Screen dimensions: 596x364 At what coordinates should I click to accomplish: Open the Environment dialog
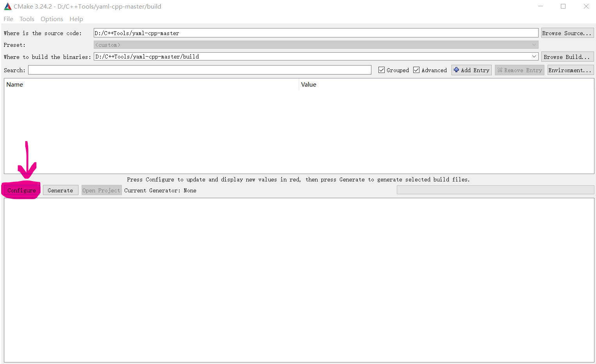(x=570, y=70)
